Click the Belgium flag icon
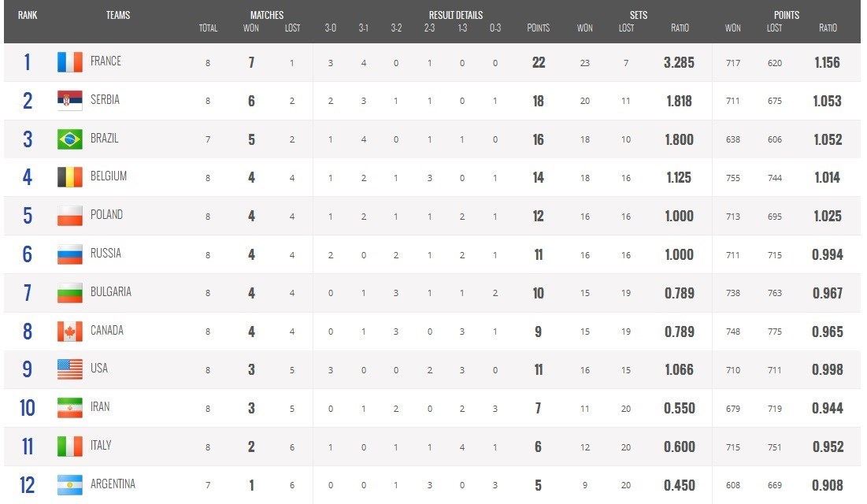Image resolution: width=867 pixels, height=504 pixels. 69,177
